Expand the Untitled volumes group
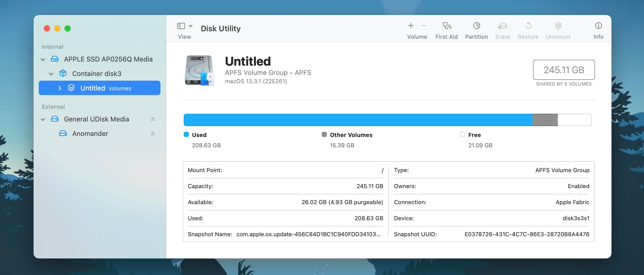The image size is (644, 275). [60, 88]
